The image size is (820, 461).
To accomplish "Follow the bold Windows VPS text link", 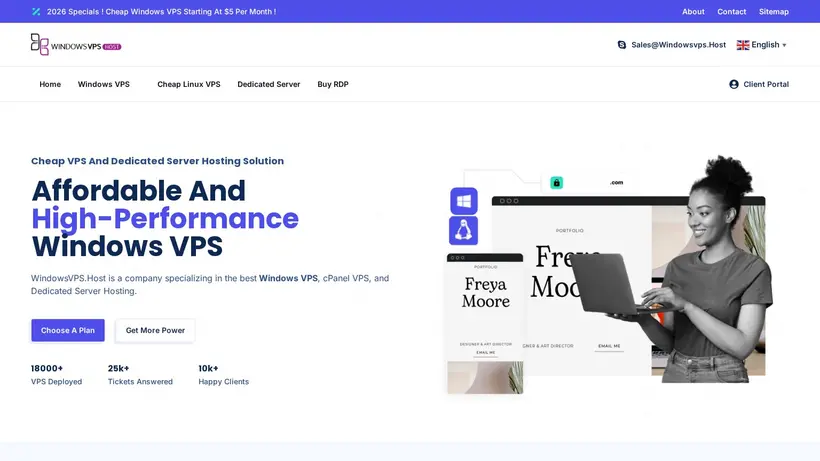I will point(288,278).
